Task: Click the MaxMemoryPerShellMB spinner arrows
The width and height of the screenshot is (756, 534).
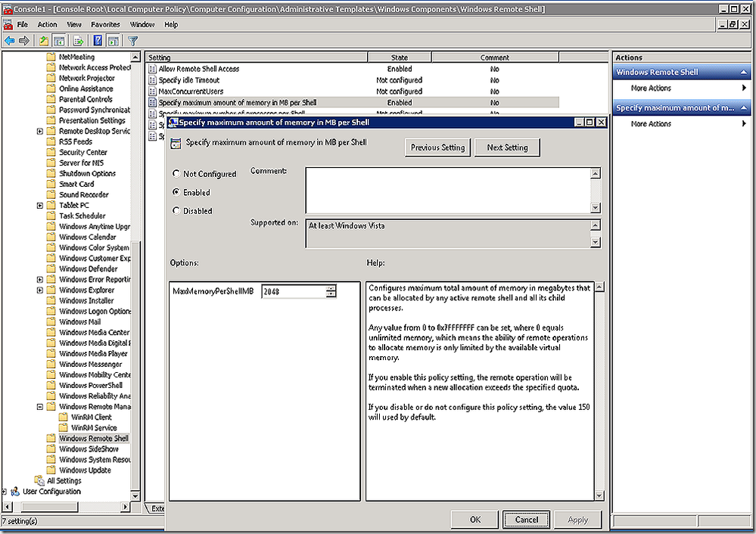Action: tap(331, 291)
